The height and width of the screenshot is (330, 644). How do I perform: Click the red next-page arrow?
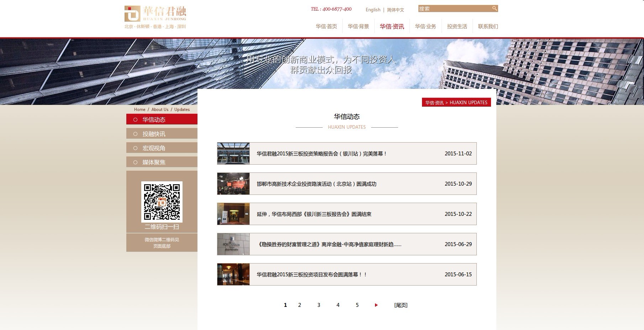[x=376, y=305]
